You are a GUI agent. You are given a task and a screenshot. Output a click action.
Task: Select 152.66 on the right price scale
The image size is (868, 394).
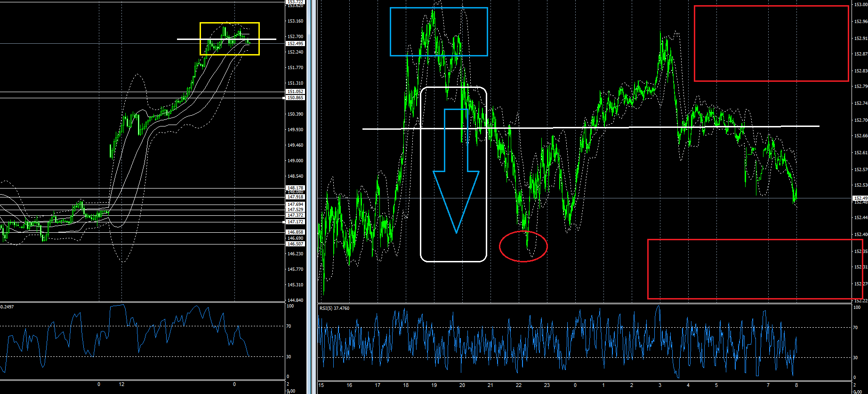[x=861, y=136]
